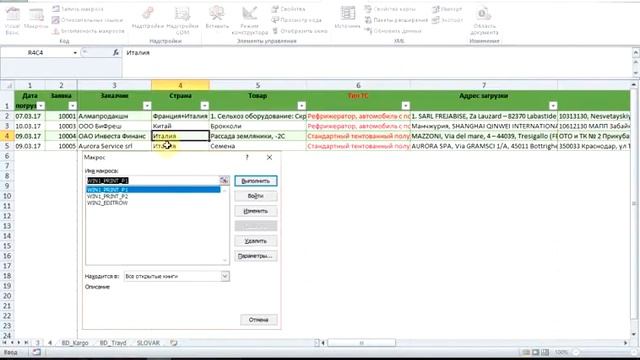
Task: Click Войти (Step Into) button
Action: 256,196
